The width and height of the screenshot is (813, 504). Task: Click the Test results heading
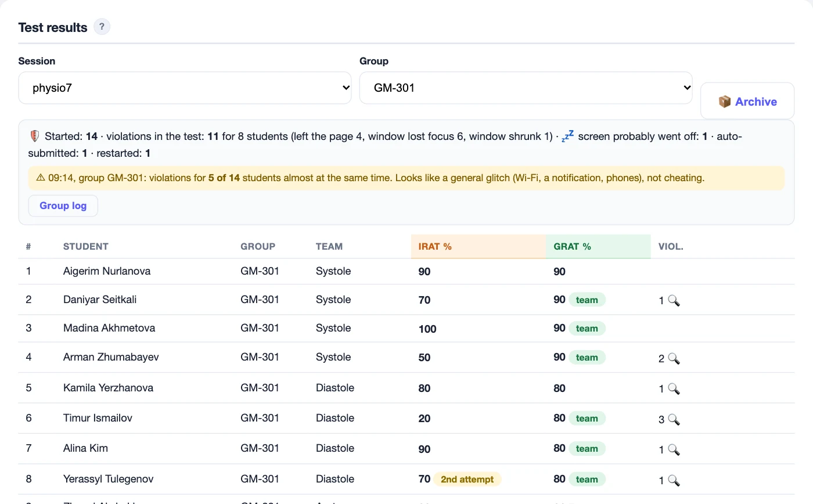tap(53, 27)
